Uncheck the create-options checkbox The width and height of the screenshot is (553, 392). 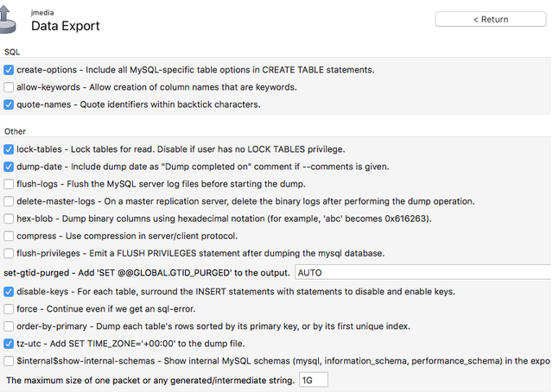9,70
